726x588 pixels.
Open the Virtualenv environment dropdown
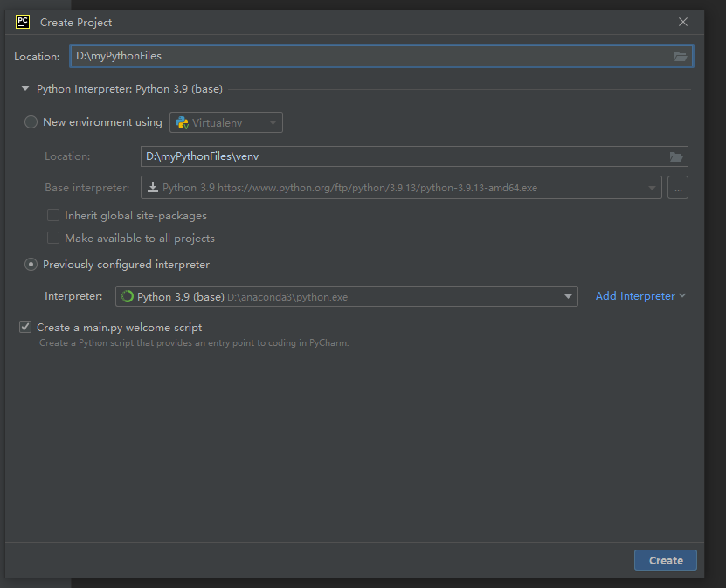click(226, 122)
